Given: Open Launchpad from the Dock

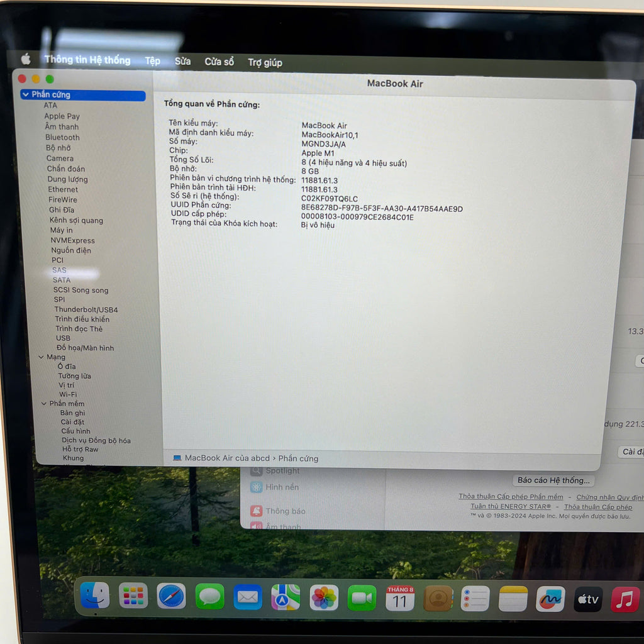Looking at the screenshot, I should point(133,596).
